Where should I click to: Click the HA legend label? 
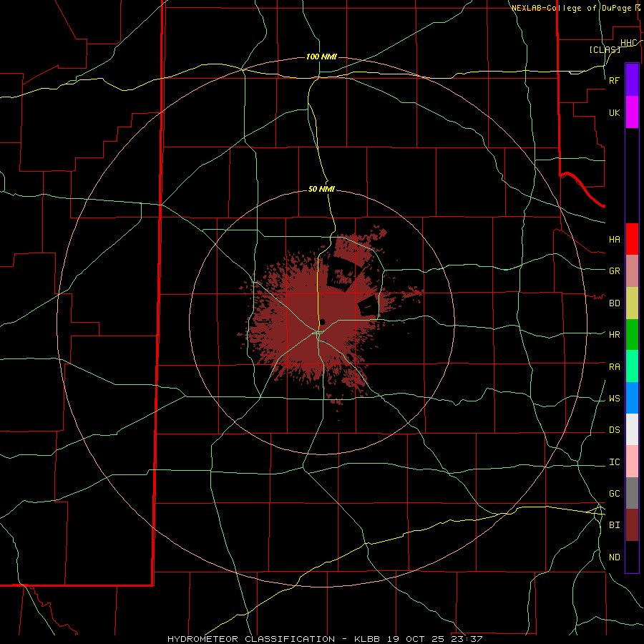(615, 240)
